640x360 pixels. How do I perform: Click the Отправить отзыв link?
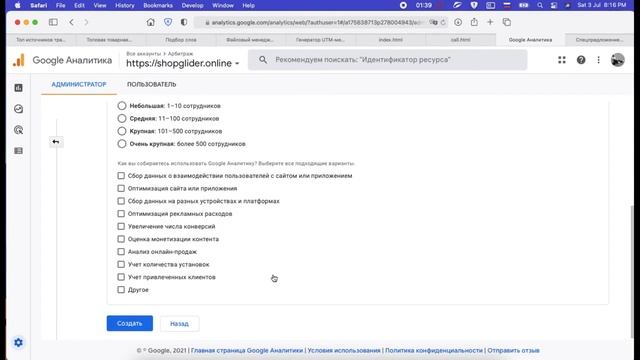coord(513,350)
